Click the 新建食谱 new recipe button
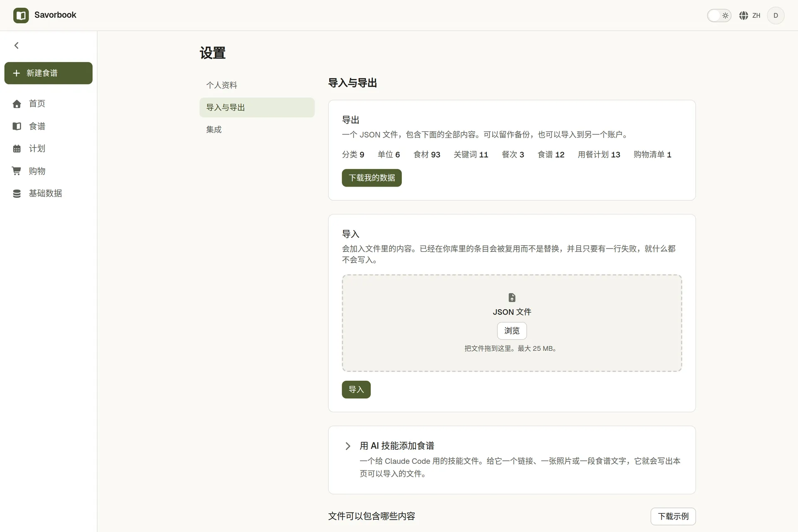Image resolution: width=798 pixels, height=532 pixels. click(x=48, y=73)
